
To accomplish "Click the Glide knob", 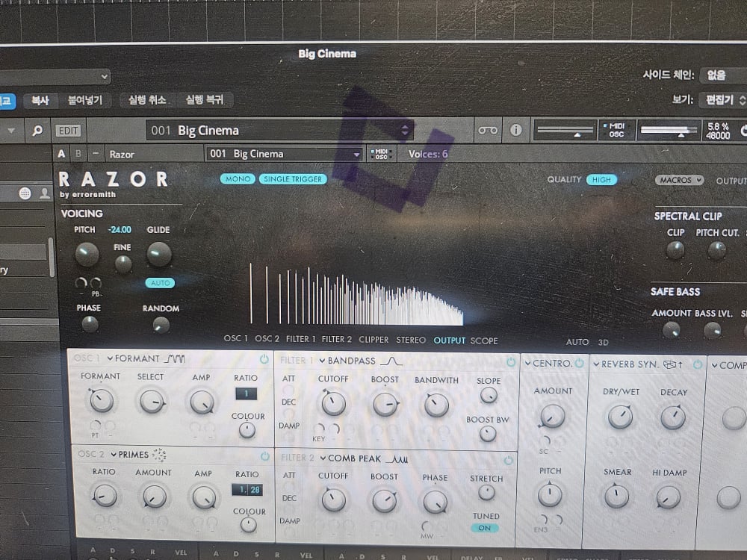I will tap(159, 254).
